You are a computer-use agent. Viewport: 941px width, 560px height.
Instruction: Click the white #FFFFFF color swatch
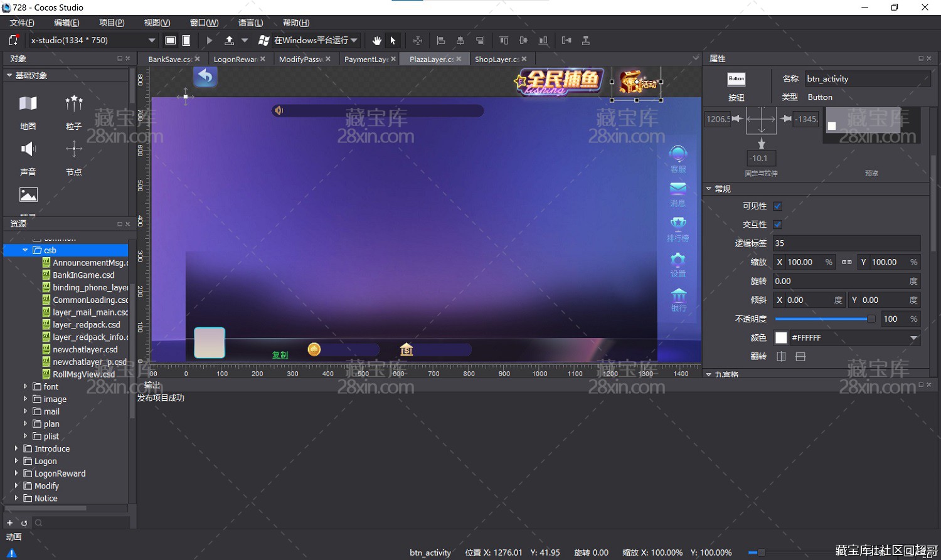[781, 338]
